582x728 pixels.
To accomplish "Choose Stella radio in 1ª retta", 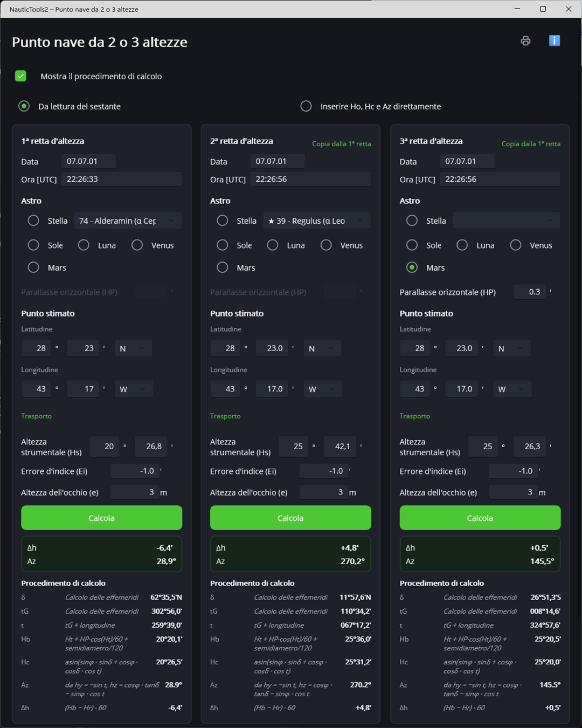I will [x=33, y=221].
